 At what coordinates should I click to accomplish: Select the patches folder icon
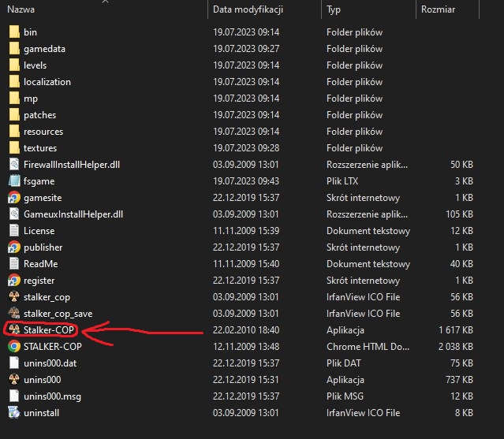pos(14,115)
